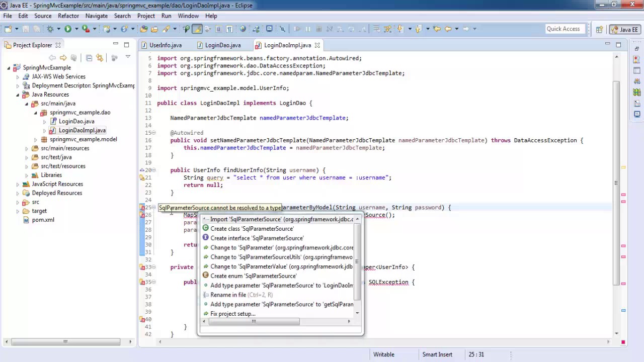
Task: Click Last Edit Location icon
Action: click(436, 29)
